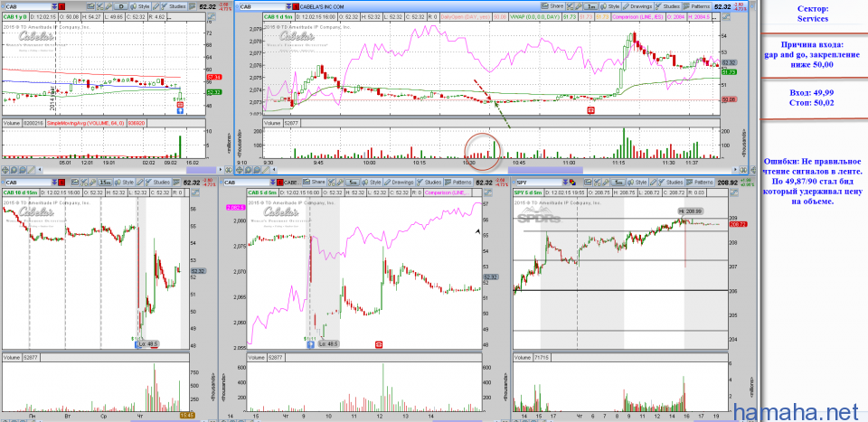The width and height of the screenshot is (868, 422).
Task: Click zoom-in magnifier below 1-minute chart
Action: (248, 170)
